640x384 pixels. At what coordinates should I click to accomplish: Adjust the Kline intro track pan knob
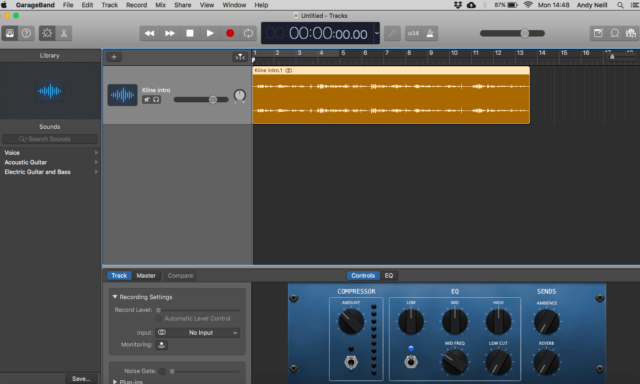[x=240, y=96]
